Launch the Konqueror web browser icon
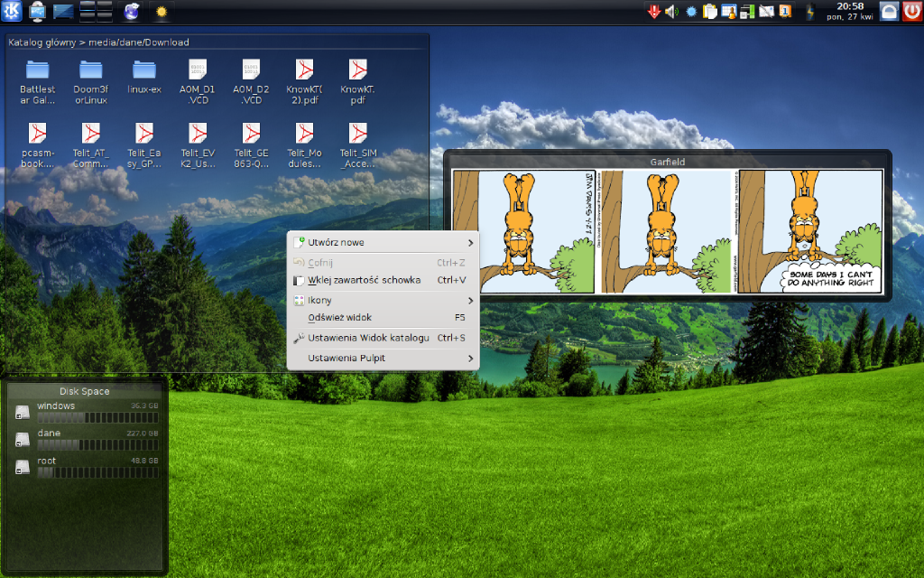924x578 pixels. [x=132, y=11]
